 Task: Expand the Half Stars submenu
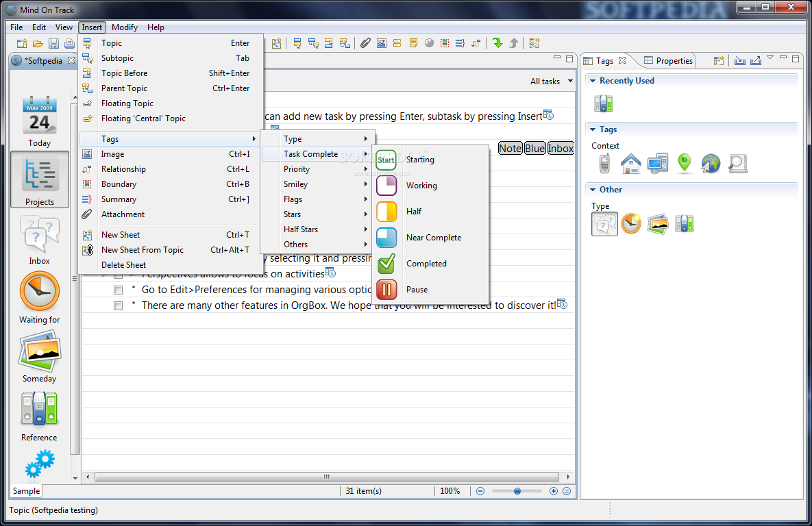317,229
